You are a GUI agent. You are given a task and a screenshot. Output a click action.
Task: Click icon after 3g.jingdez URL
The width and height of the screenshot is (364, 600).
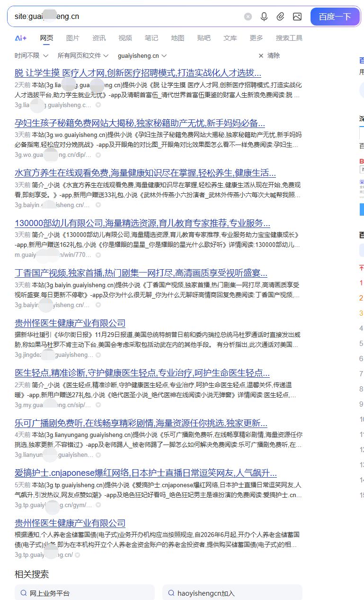click(98, 355)
